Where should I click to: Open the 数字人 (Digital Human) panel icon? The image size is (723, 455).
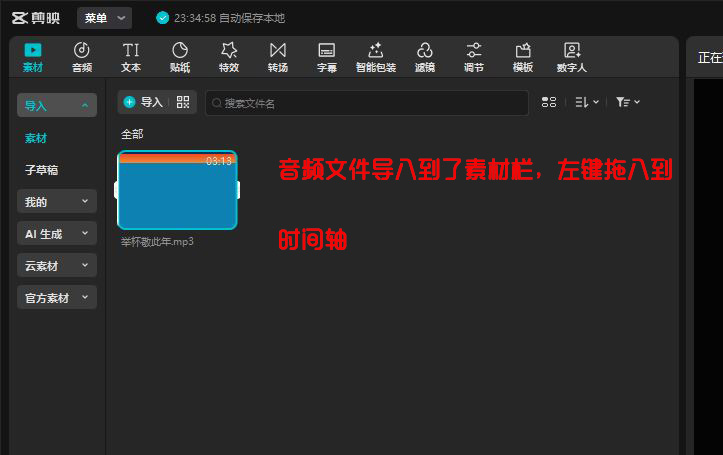[571, 56]
